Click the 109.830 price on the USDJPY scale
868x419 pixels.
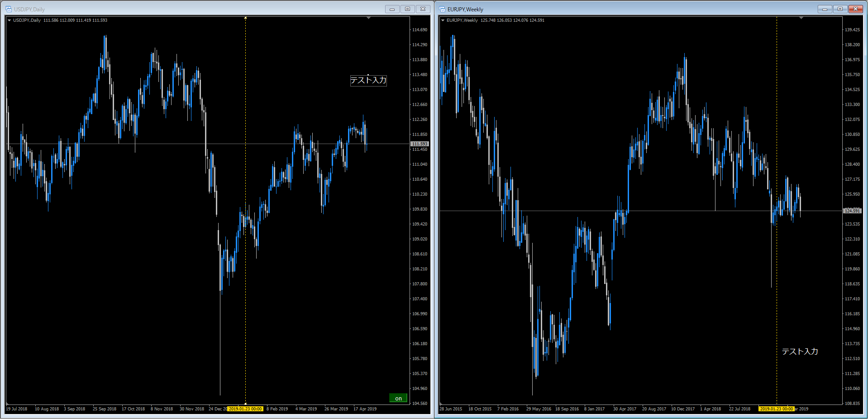coord(420,209)
